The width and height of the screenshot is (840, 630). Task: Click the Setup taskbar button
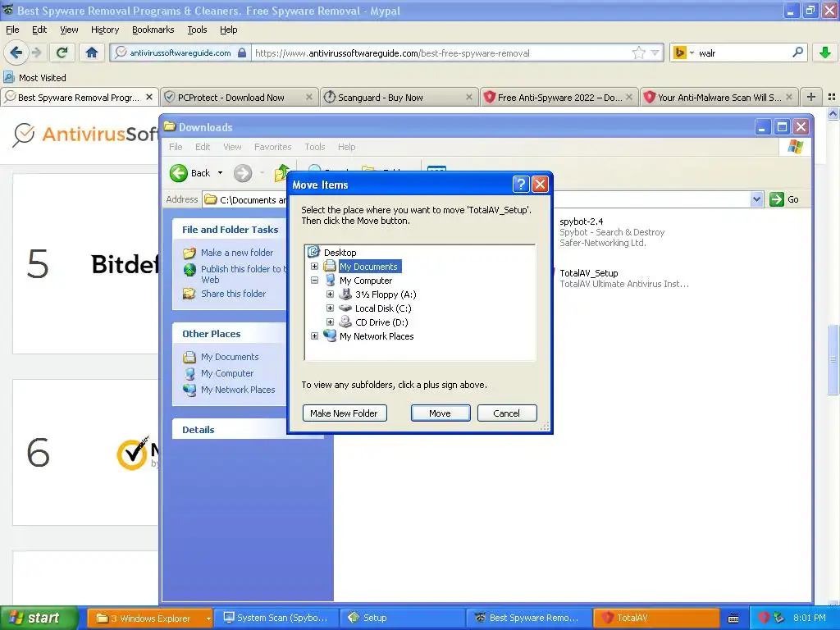(403, 619)
